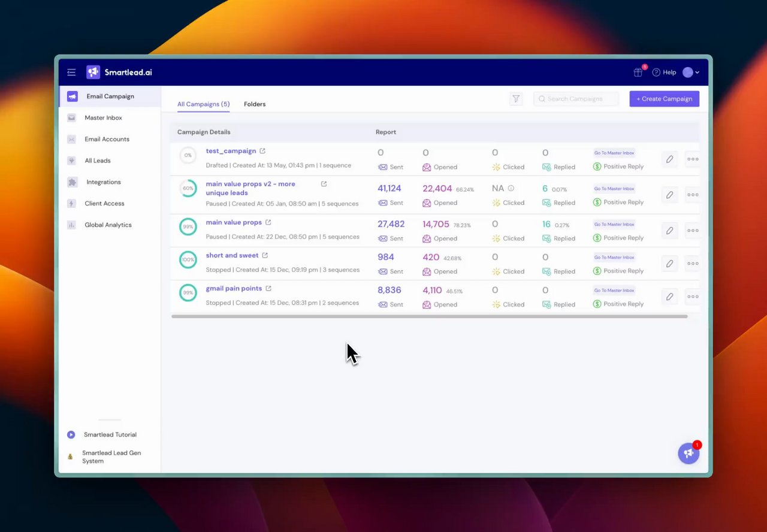
Task: Open external link icon beside short and sweet
Action: click(x=265, y=255)
